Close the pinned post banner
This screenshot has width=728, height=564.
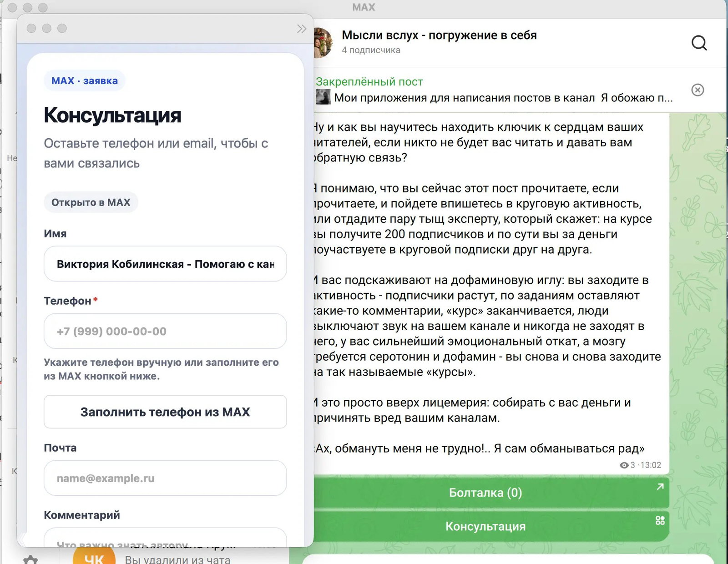(x=698, y=90)
